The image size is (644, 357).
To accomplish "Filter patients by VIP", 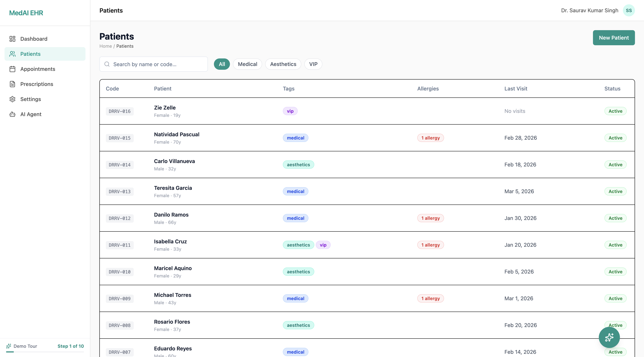I will [x=313, y=64].
